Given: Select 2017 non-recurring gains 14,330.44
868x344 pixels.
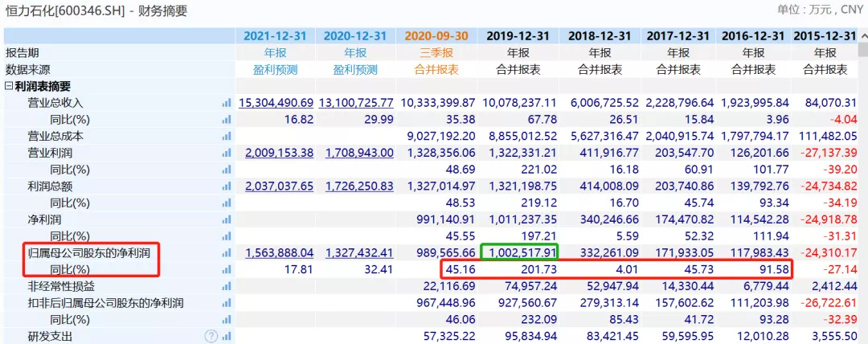Looking at the screenshot, I should [x=686, y=286].
